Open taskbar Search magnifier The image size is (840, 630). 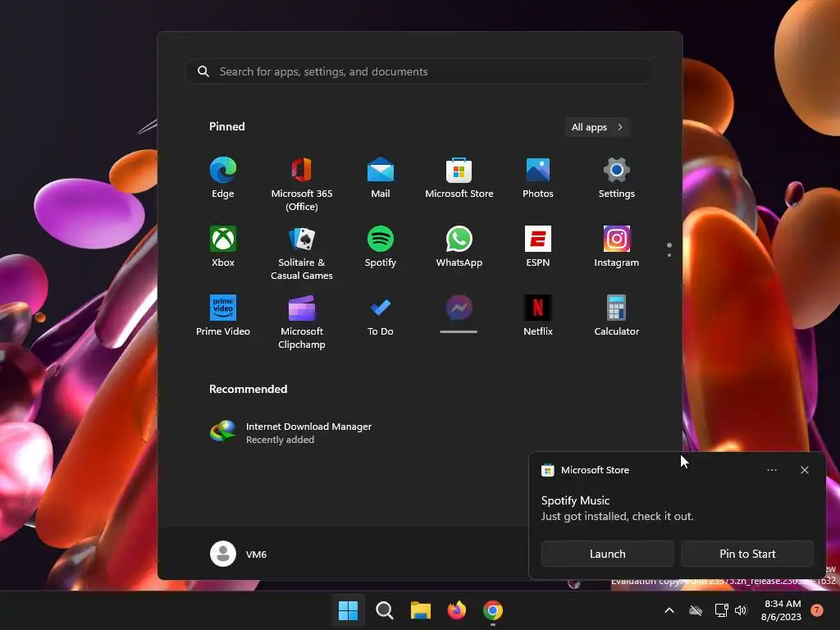(385, 610)
